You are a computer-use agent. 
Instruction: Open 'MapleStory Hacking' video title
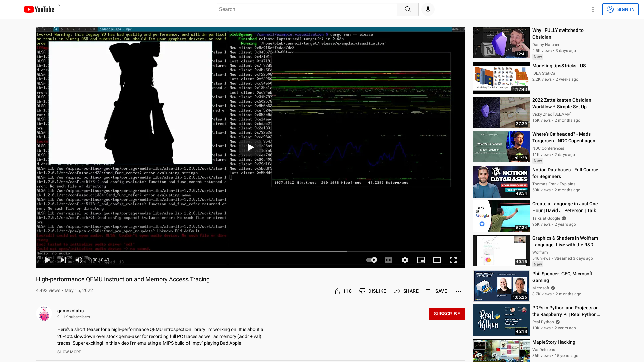click(553, 342)
